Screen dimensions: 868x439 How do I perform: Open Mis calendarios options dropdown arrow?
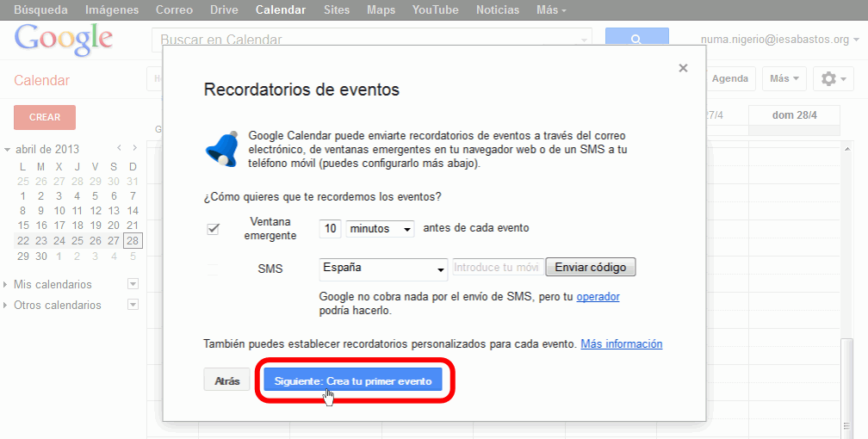133,284
